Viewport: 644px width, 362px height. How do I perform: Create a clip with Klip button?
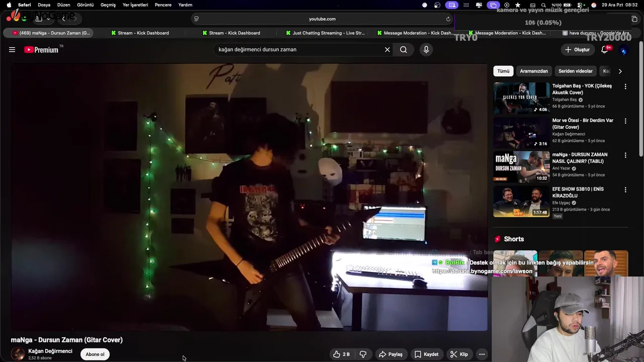459,354
